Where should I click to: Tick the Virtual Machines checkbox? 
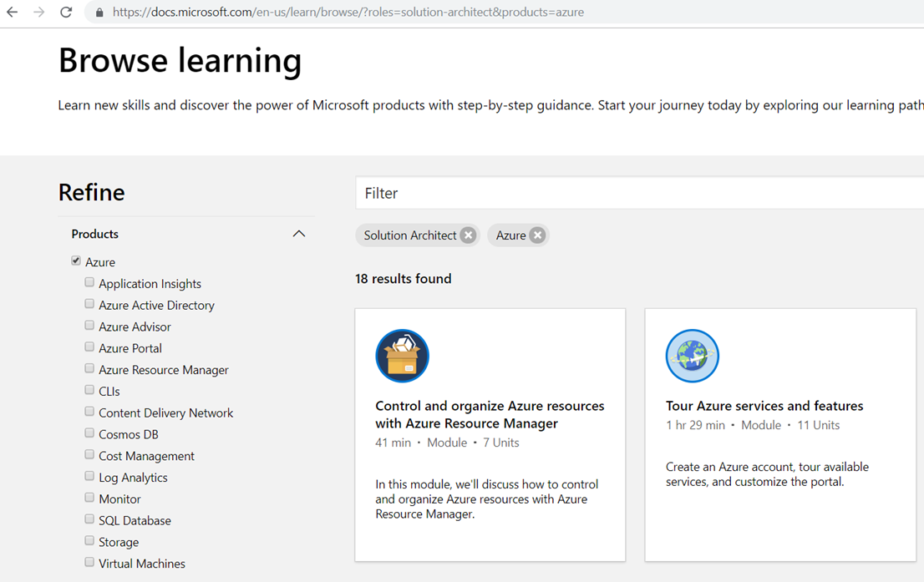(89, 563)
